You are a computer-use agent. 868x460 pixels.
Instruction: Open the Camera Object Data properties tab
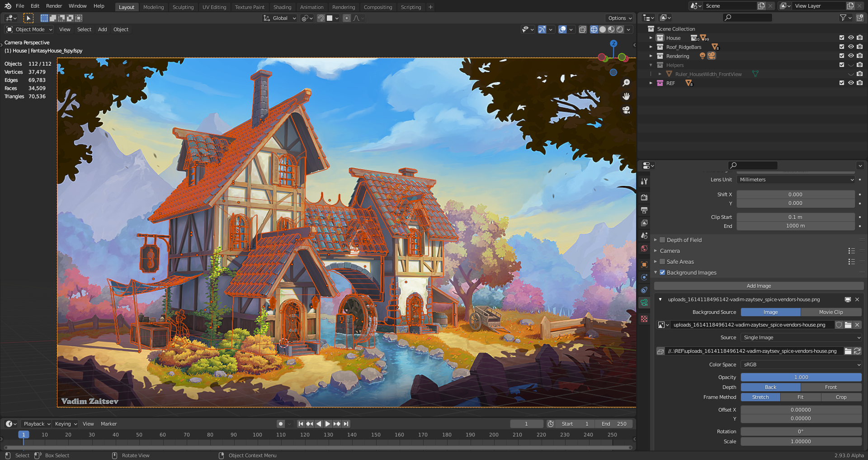(x=644, y=303)
